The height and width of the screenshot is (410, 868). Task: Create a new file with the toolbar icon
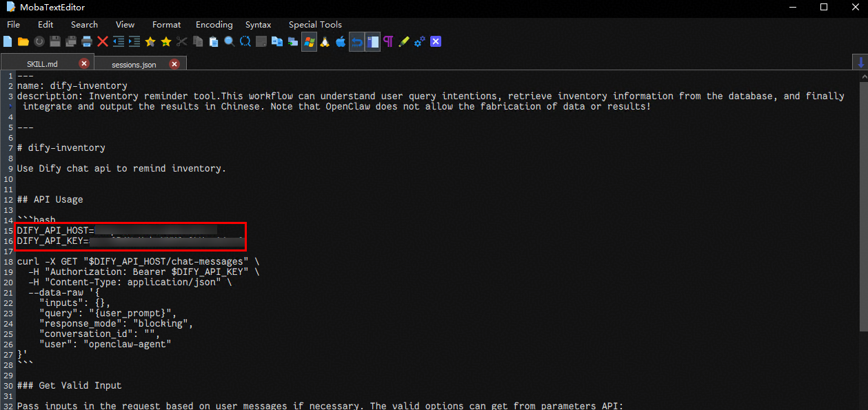[8, 42]
